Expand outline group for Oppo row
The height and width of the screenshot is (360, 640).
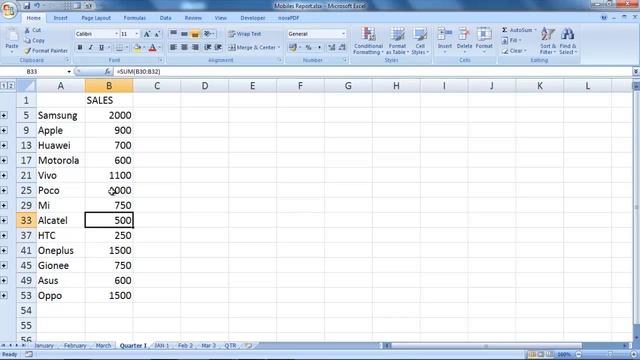coord(4,296)
